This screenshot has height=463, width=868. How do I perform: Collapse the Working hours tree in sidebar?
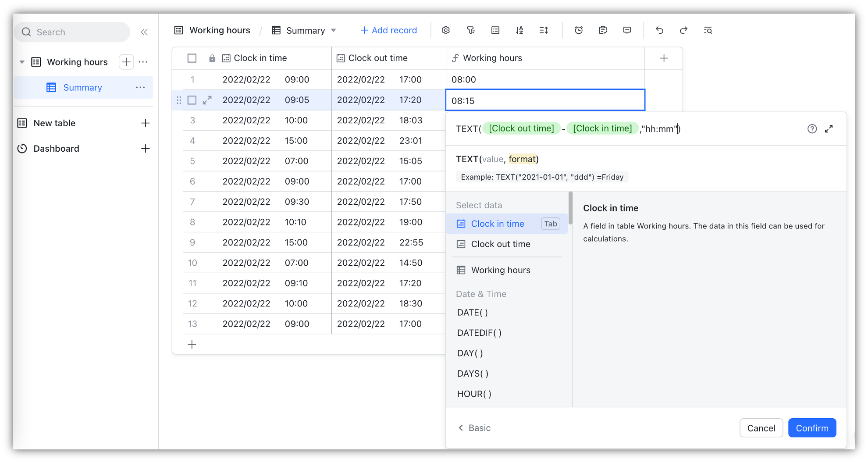click(x=22, y=62)
